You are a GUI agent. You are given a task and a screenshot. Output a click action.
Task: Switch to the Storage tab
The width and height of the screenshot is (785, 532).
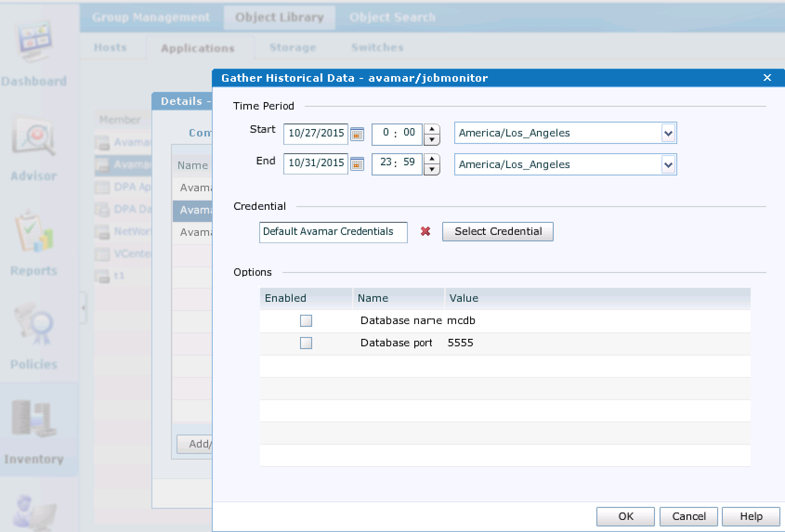click(x=293, y=48)
